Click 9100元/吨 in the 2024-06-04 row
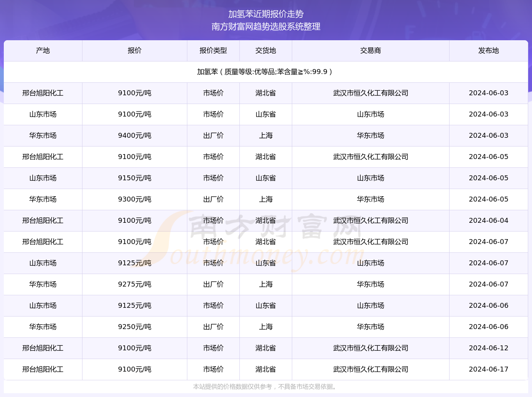 click(135, 221)
